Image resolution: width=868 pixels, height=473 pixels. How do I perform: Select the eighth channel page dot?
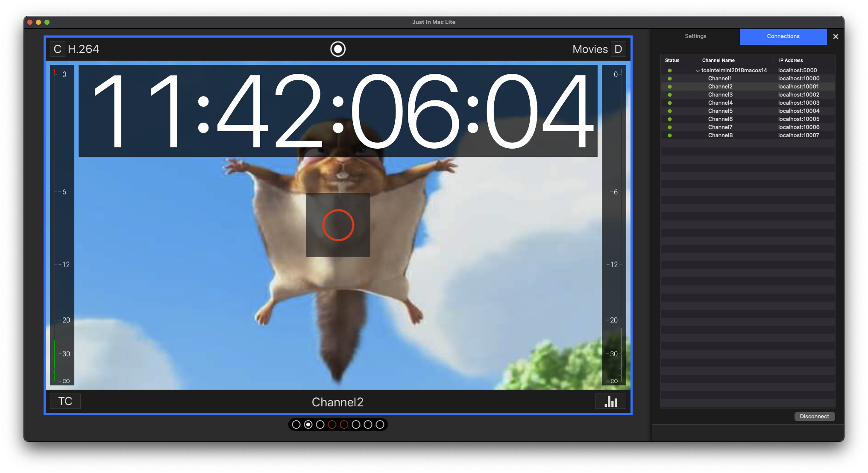(x=380, y=425)
